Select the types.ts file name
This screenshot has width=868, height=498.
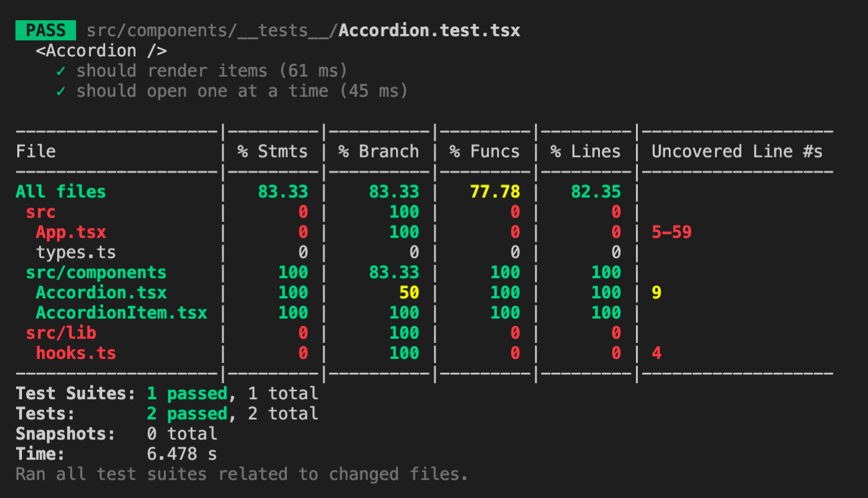pyautogui.click(x=76, y=253)
